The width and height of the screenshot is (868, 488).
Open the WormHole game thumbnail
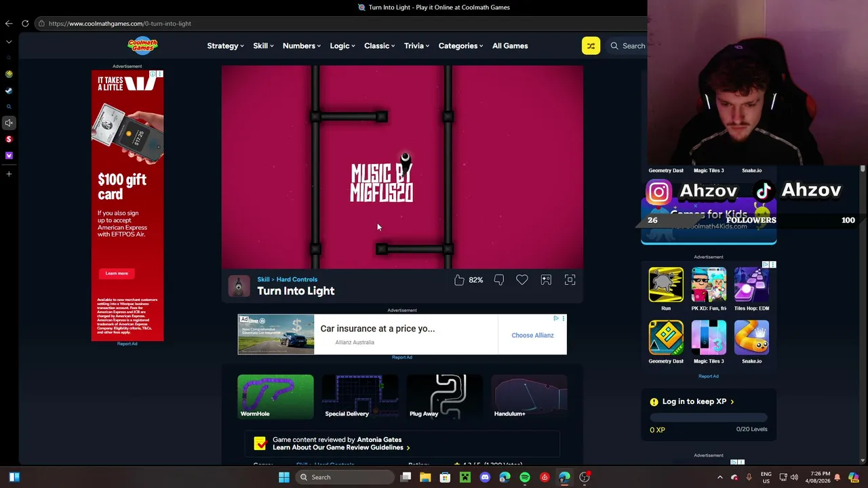[x=275, y=396]
